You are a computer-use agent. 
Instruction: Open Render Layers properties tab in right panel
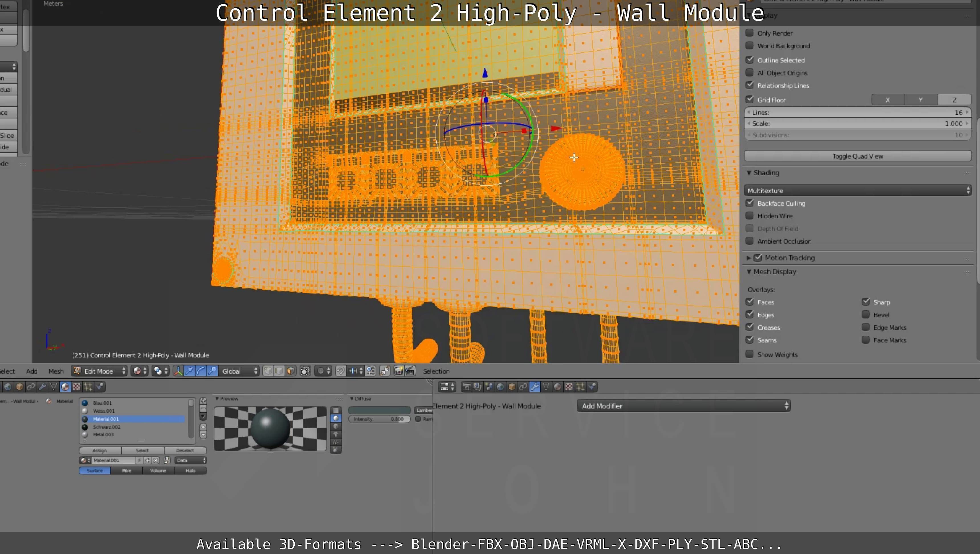pos(477,387)
